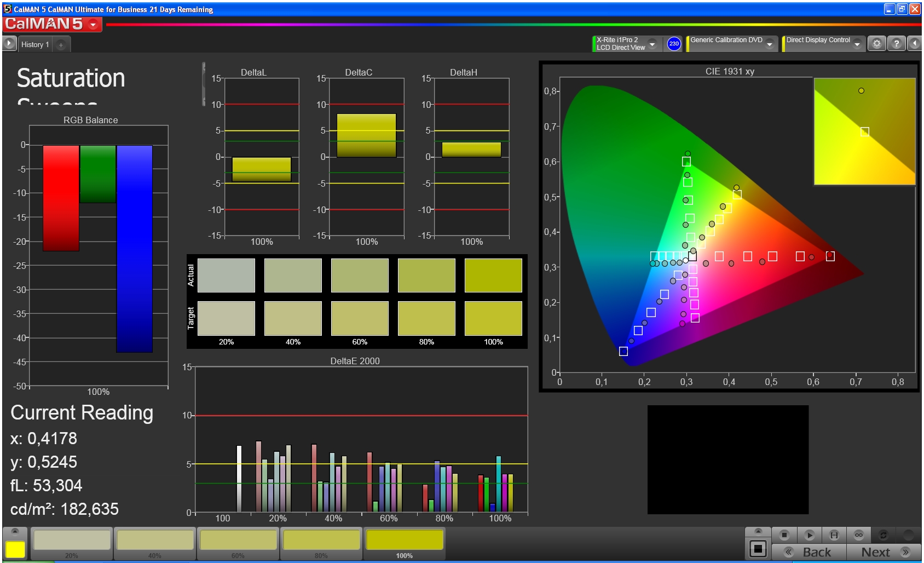Switch to the History 1 tab
The height and width of the screenshot is (563, 924).
click(35, 44)
